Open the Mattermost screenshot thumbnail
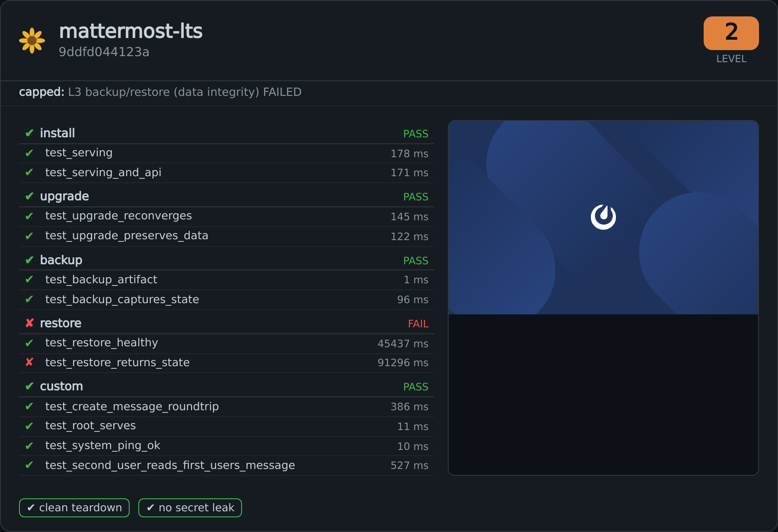Image resolution: width=778 pixels, height=532 pixels. click(x=603, y=298)
